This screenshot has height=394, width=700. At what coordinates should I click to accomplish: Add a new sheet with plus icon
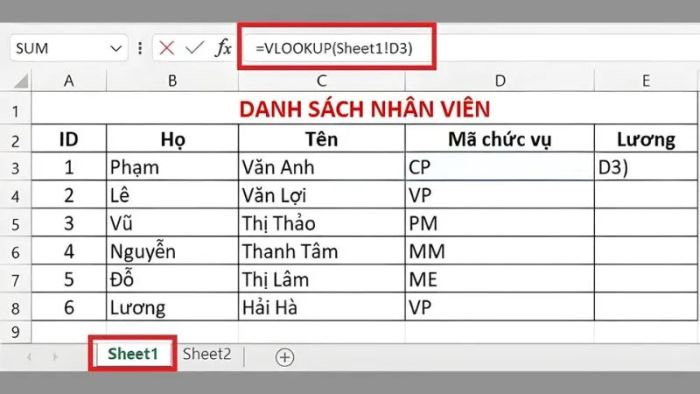pos(285,357)
